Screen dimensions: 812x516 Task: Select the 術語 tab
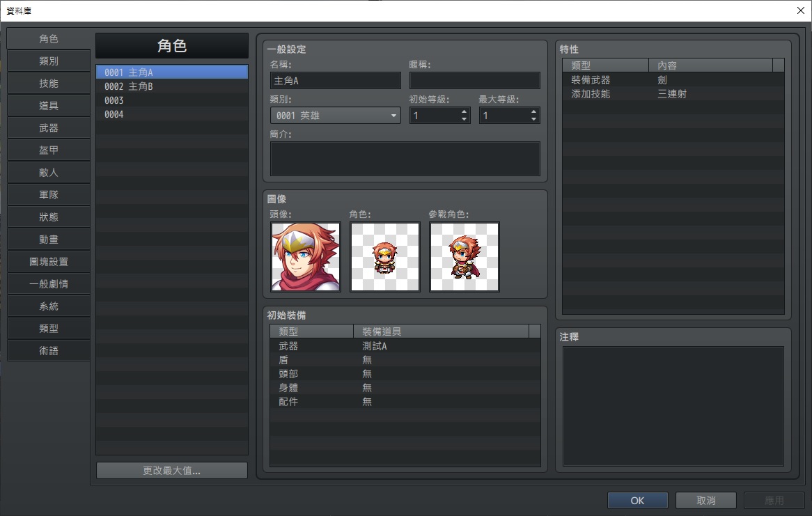point(49,351)
